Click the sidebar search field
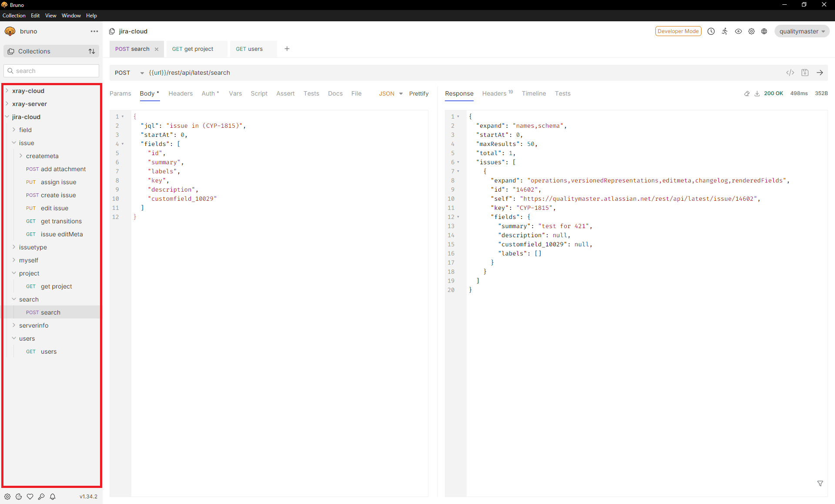The height and width of the screenshot is (504, 835). (51, 70)
